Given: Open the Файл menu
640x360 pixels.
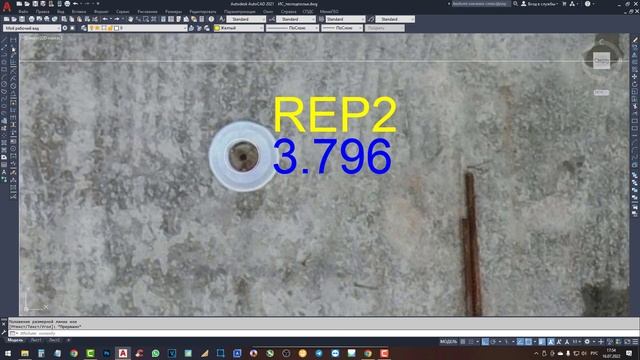Looking at the screenshot, I should pyautogui.click(x=23, y=12).
